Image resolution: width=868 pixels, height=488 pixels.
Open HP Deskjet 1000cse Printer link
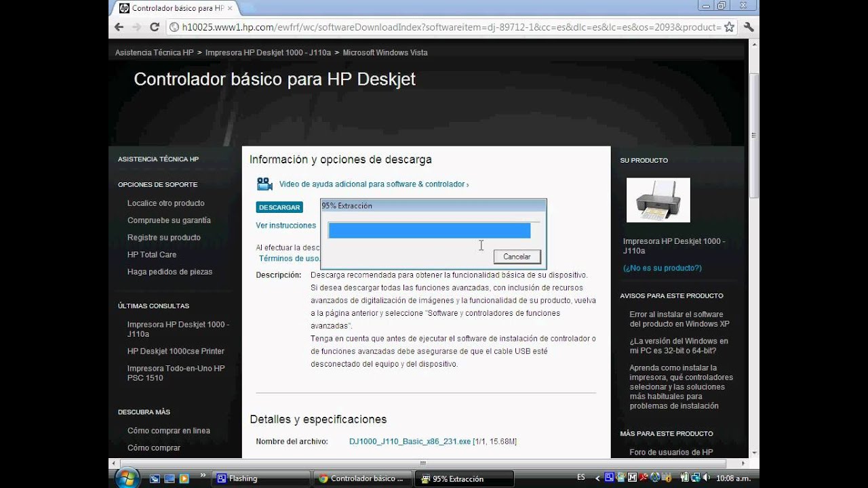[x=176, y=351]
